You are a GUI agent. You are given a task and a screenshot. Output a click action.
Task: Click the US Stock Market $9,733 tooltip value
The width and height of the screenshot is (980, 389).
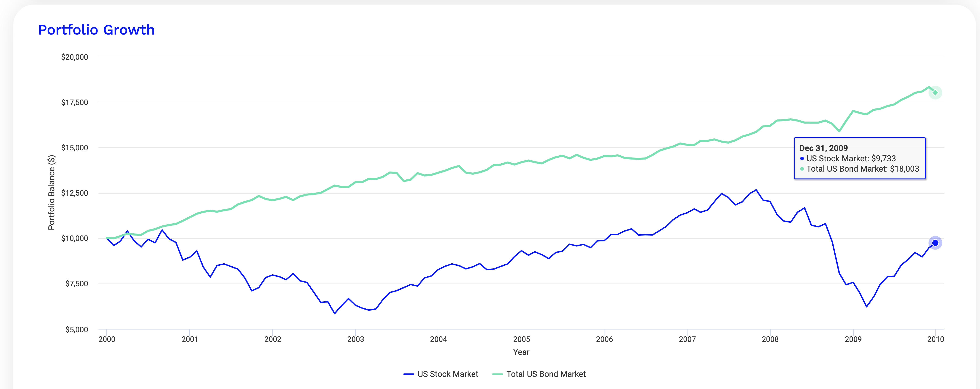click(x=851, y=159)
